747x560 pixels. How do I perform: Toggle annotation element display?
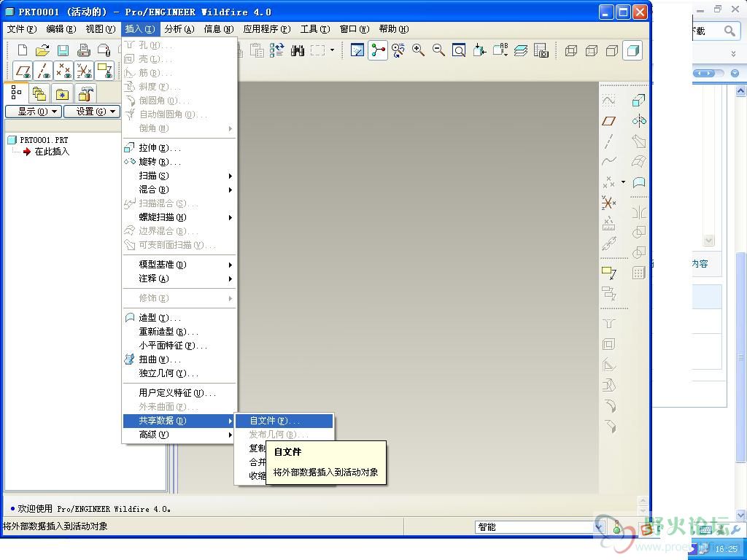(x=105, y=71)
